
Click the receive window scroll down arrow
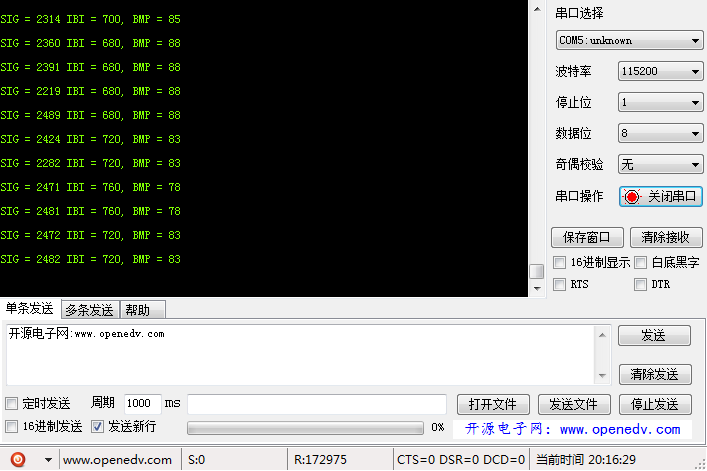pos(537,288)
